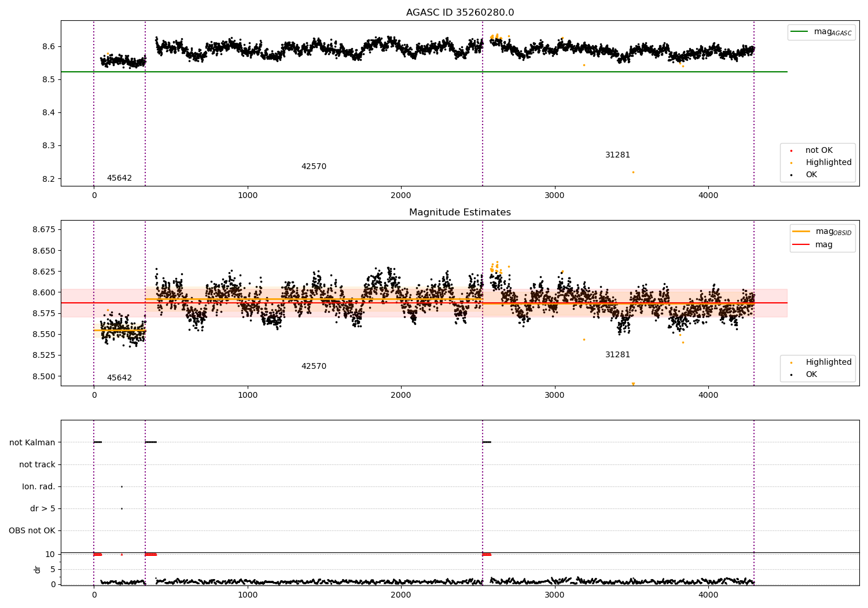Click OBSID label 45642 in top plot
This screenshot has width=868, height=608.
pos(119,178)
